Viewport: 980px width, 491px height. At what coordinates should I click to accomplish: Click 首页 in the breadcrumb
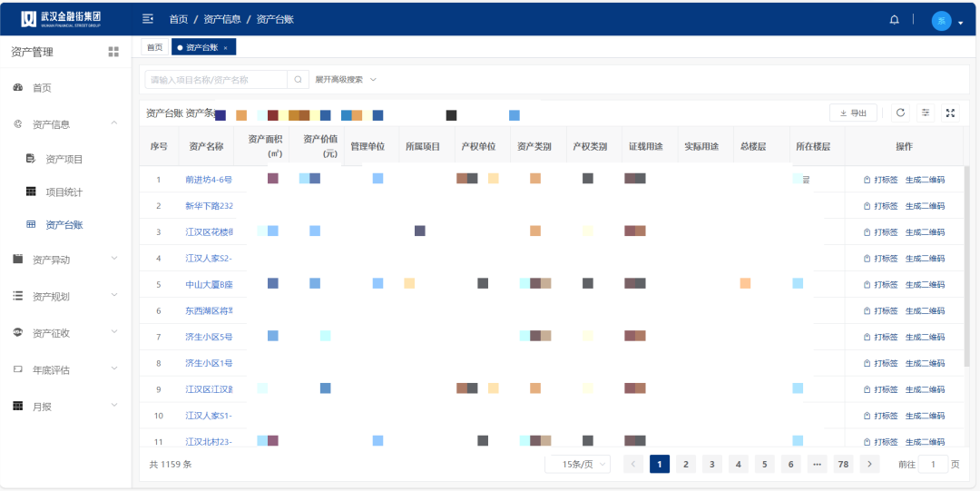[178, 19]
